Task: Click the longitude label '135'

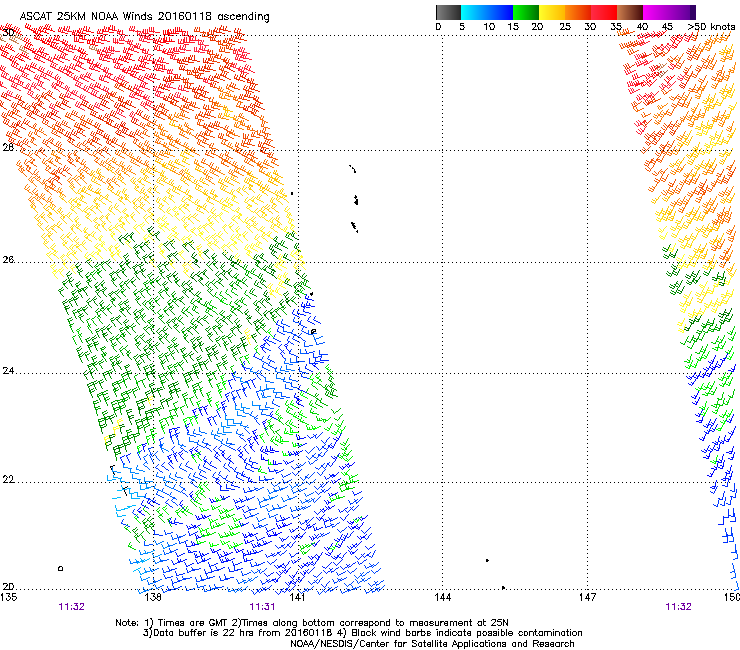Action: tap(8, 597)
